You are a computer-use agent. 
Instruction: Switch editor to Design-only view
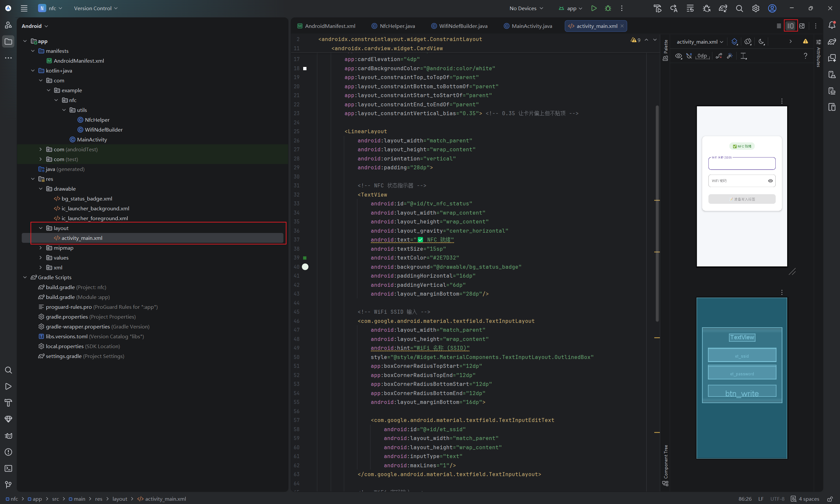802,26
